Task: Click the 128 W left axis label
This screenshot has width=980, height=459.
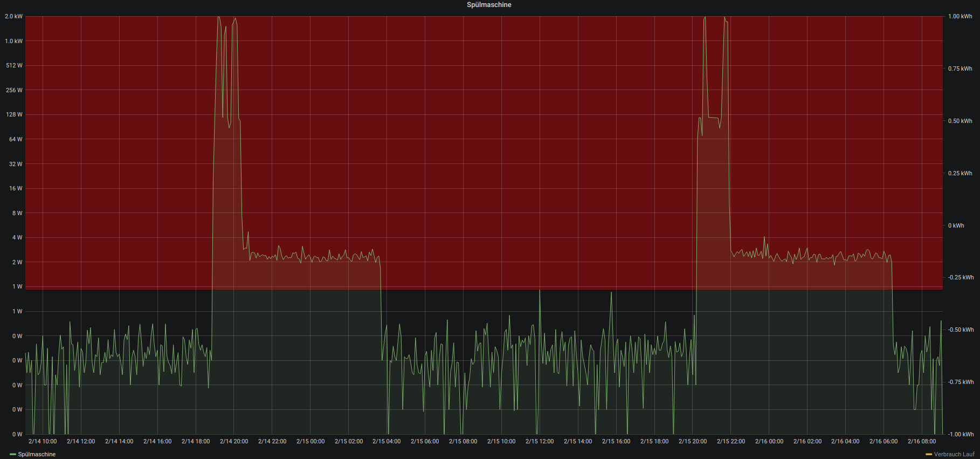Action: (15, 114)
